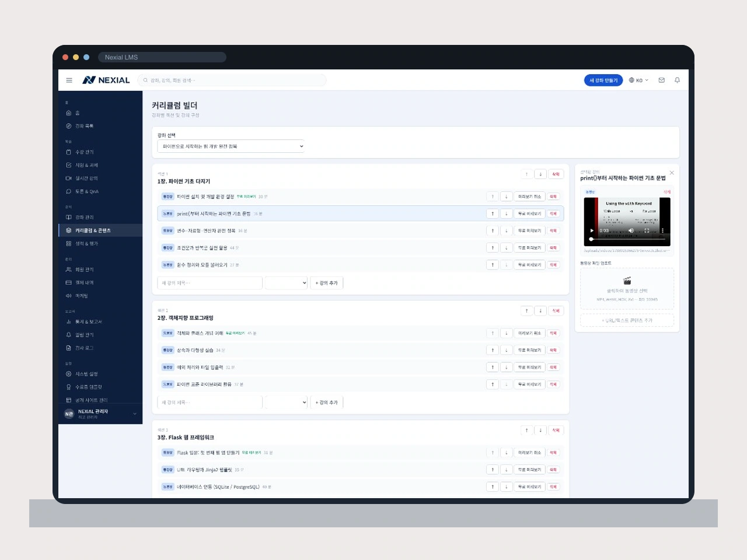Click the 새 강좌 만들기 button
Image resolution: width=747 pixels, height=560 pixels.
pyautogui.click(x=603, y=80)
